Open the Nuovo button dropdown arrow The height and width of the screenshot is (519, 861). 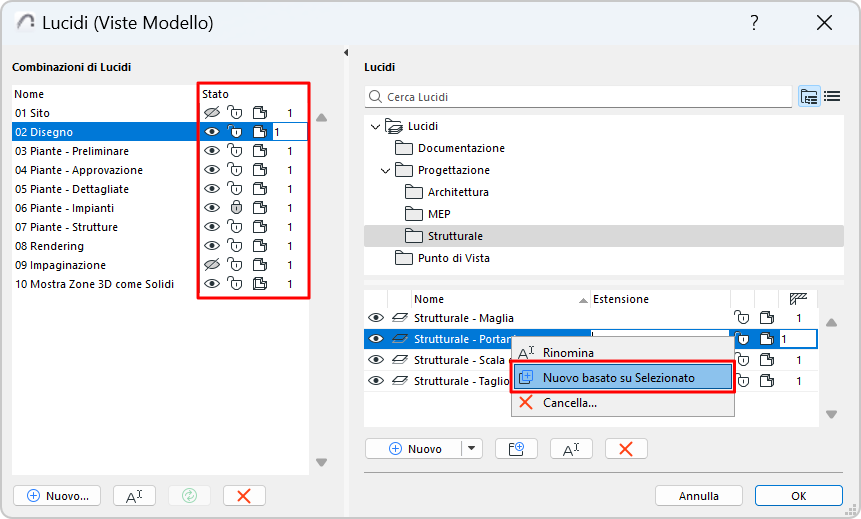[472, 449]
